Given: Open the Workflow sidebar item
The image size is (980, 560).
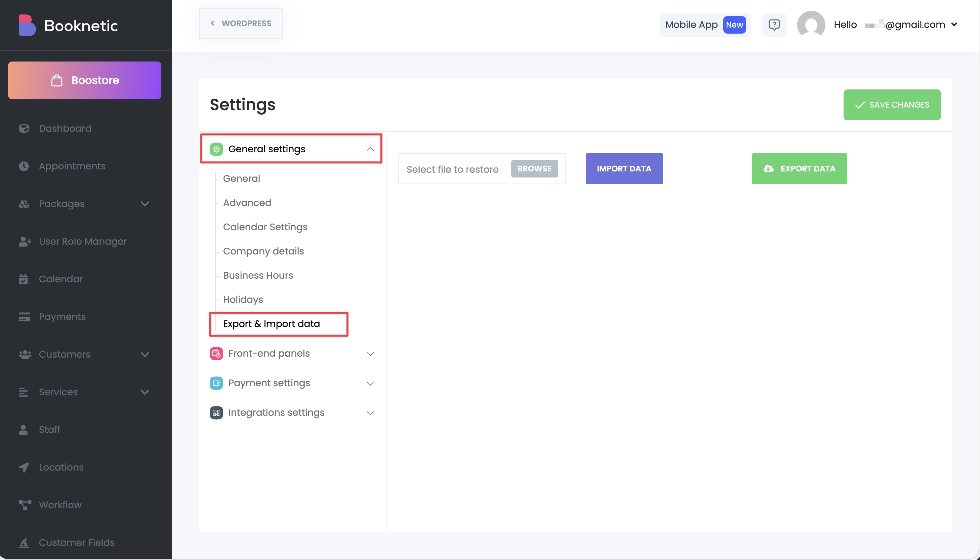Looking at the screenshot, I should [x=60, y=505].
